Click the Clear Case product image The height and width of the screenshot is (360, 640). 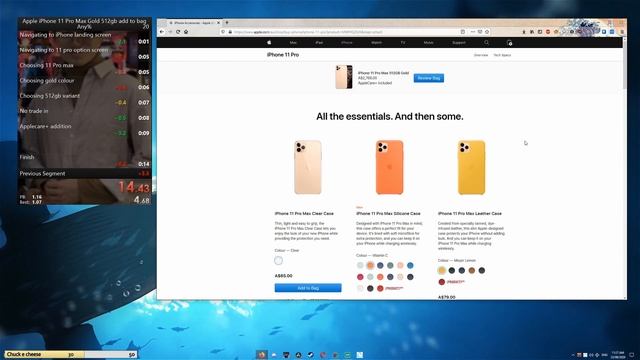308,167
